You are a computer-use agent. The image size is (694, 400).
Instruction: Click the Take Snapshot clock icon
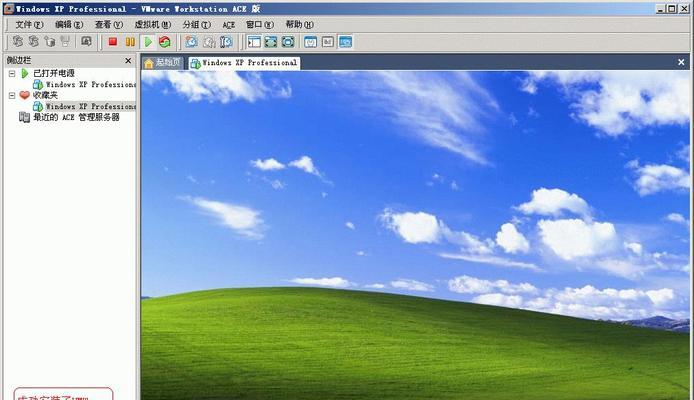(191, 42)
